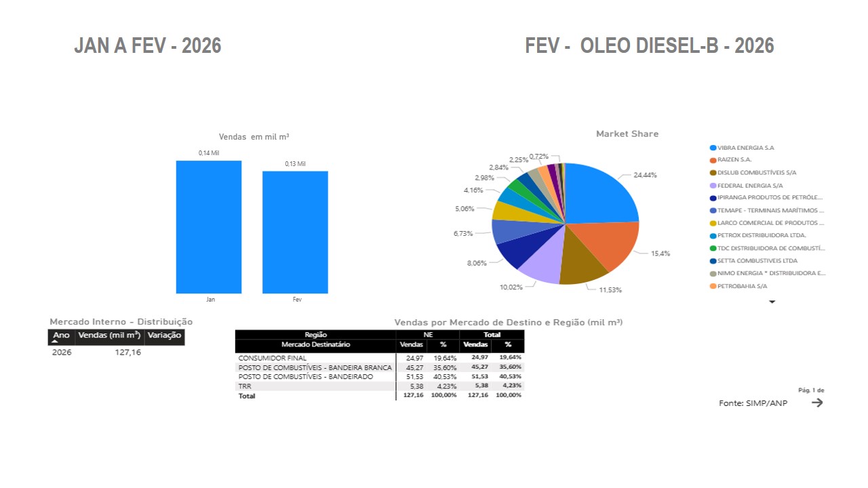Click the RAIZEN S.A. legend marker
Screen dimensions: 868x488
[x=713, y=160]
